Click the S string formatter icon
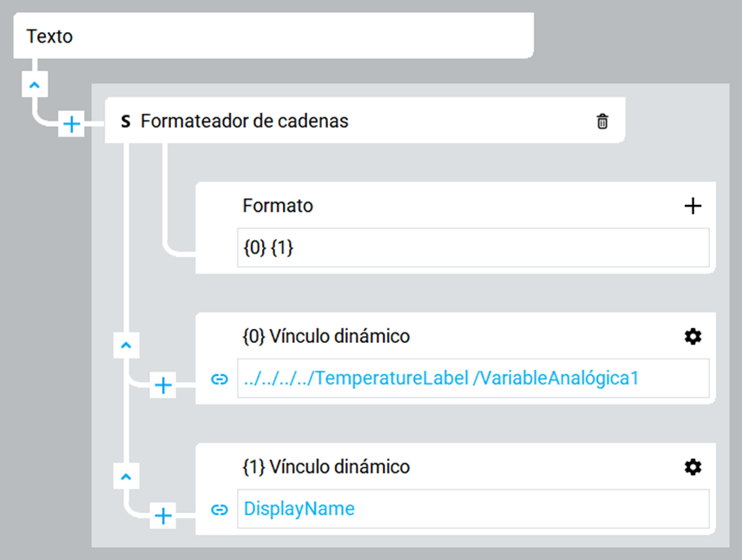This screenshot has width=742, height=560. tap(126, 122)
